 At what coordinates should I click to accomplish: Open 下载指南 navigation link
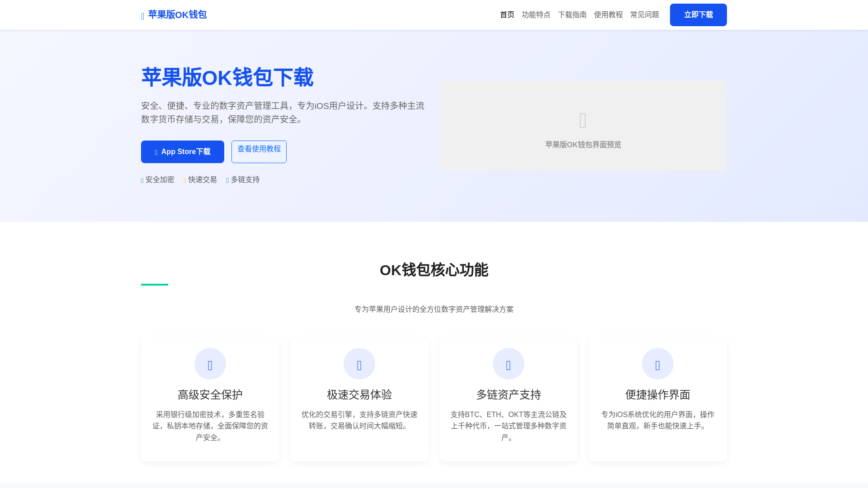[572, 15]
